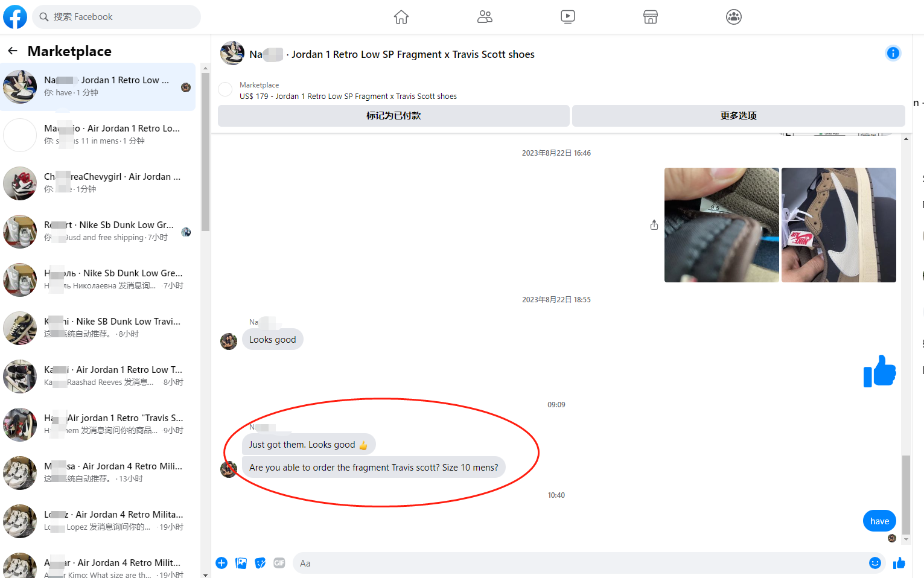Open the Groups icon in top navigation

(733, 17)
